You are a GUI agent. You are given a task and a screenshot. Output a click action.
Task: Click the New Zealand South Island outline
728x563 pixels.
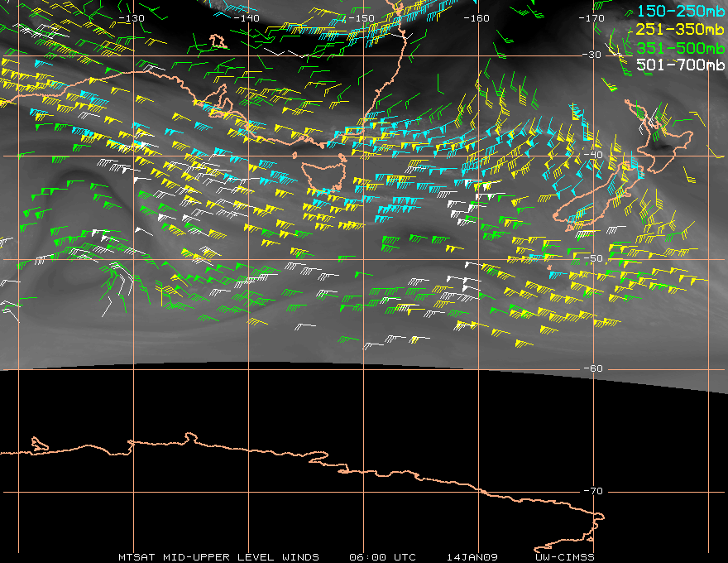click(599, 197)
